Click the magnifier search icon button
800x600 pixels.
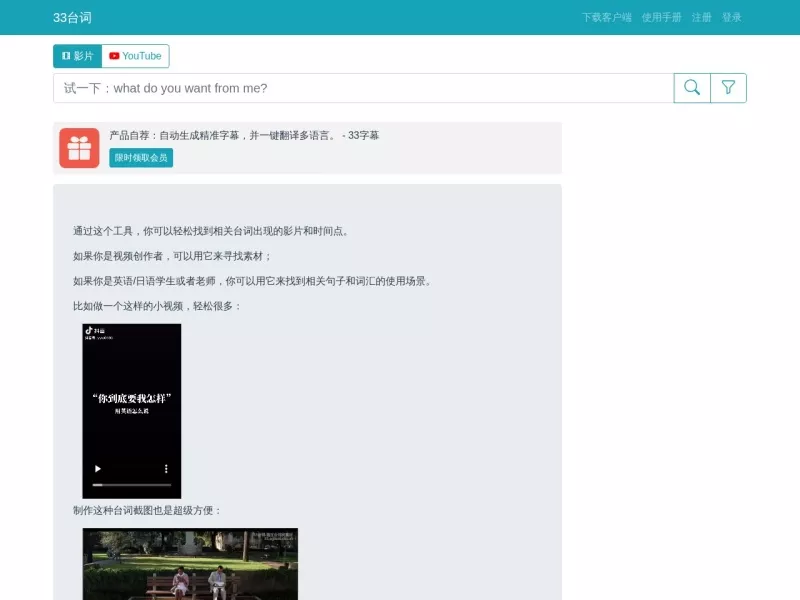click(x=692, y=88)
